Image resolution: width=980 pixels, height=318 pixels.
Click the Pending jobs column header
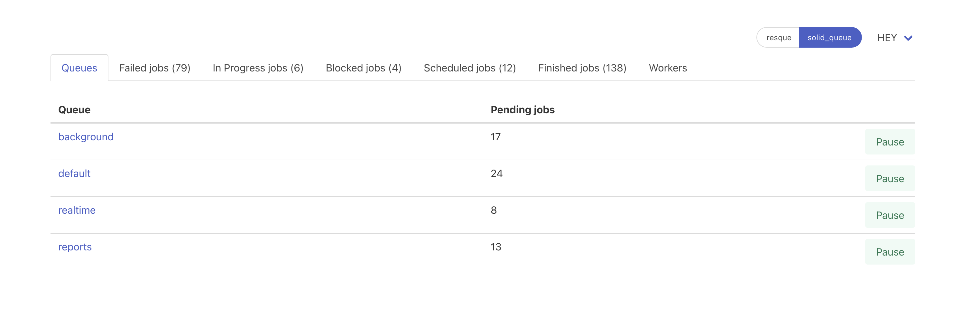point(522,110)
